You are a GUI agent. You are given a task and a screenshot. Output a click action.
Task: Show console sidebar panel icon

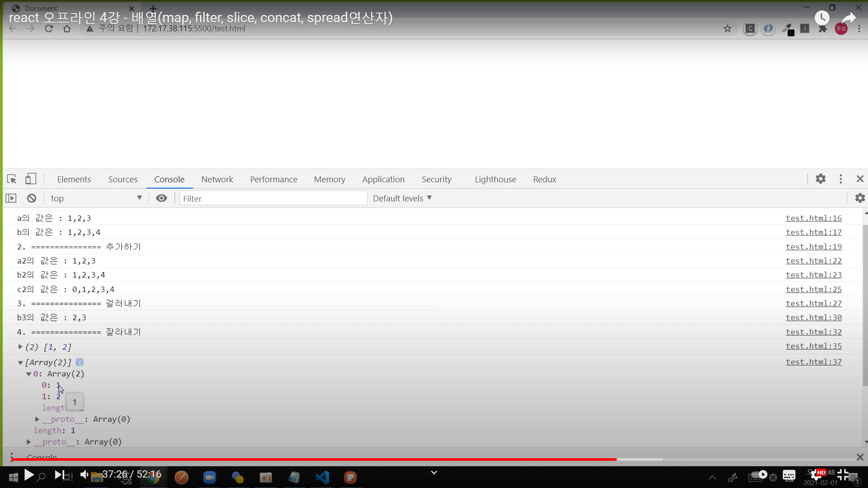click(11, 198)
